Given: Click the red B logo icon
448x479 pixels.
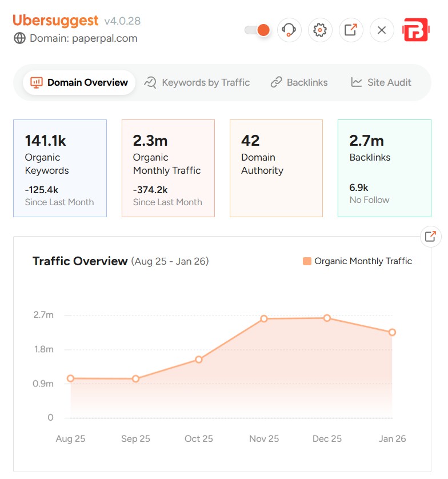Looking at the screenshot, I should 416,30.
